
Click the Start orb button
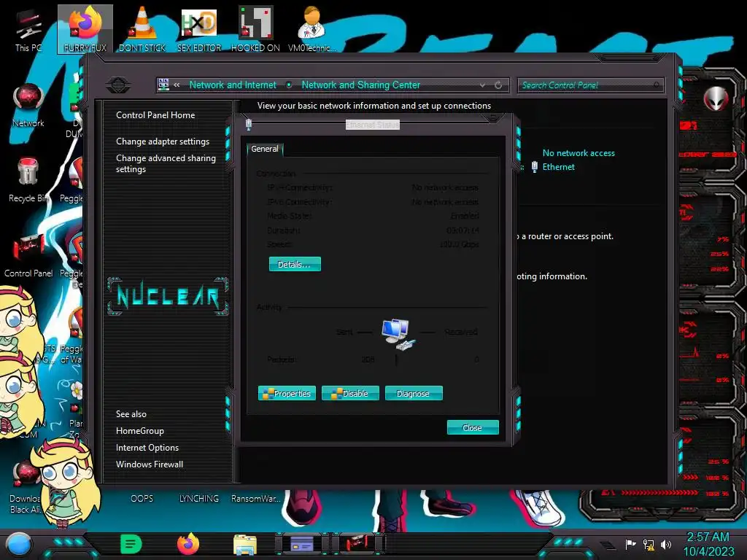pyautogui.click(x=19, y=545)
